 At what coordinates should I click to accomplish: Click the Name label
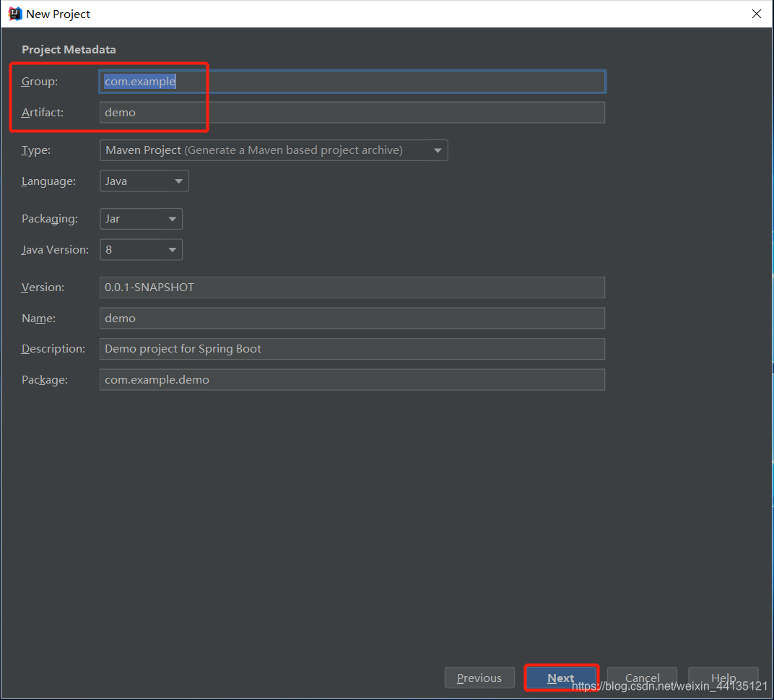pyautogui.click(x=38, y=319)
